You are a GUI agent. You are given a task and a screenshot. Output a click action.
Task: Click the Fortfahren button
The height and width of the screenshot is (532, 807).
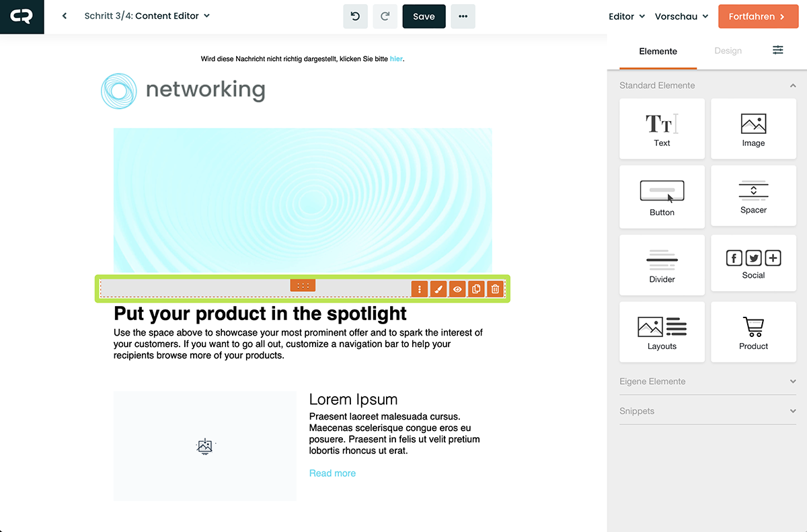757,16
